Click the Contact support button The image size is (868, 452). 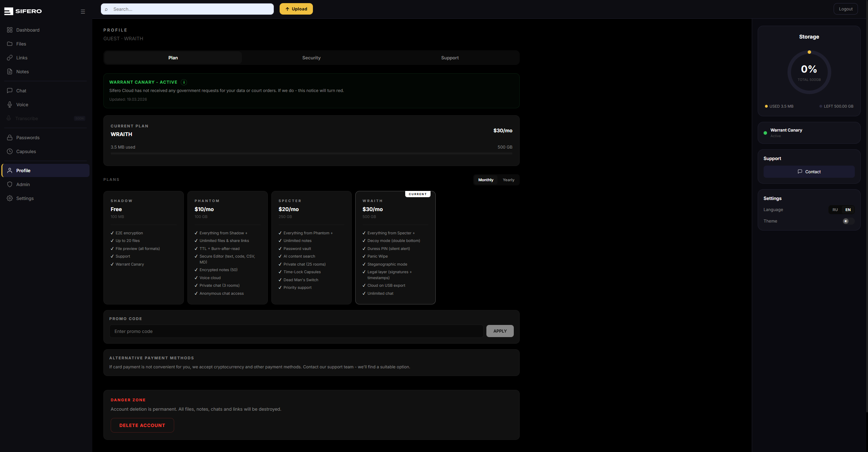click(x=809, y=172)
